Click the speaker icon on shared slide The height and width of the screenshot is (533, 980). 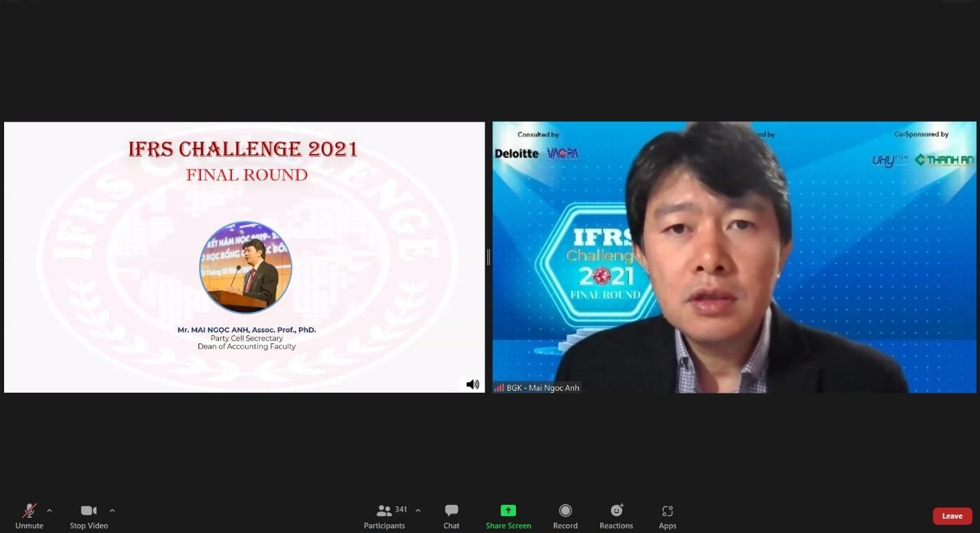(472, 385)
